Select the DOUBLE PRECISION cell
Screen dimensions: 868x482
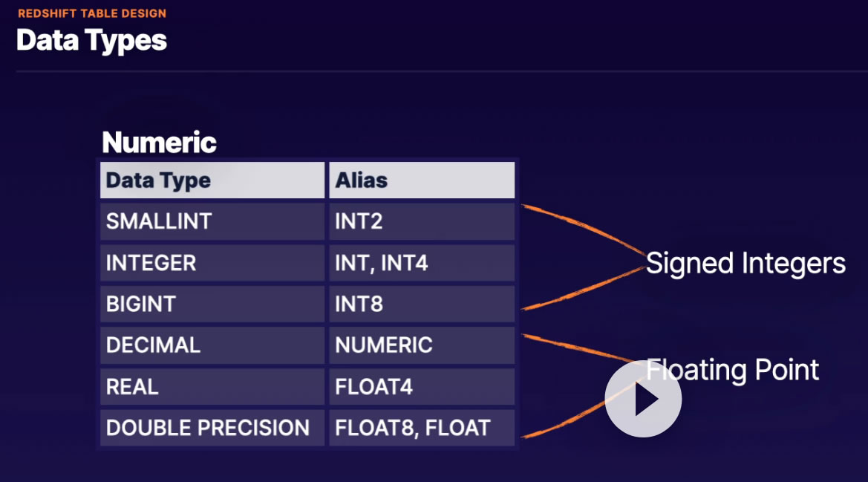coord(212,428)
